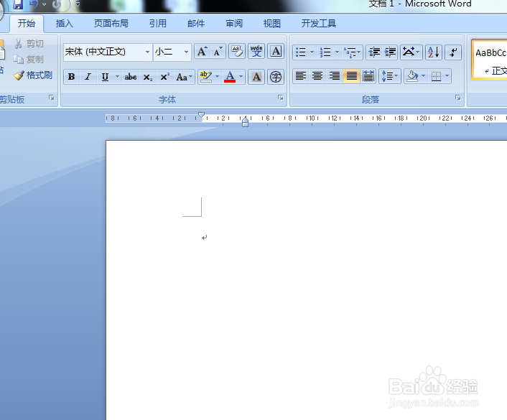Align text right
This screenshot has height=420, width=507.
[x=335, y=76]
